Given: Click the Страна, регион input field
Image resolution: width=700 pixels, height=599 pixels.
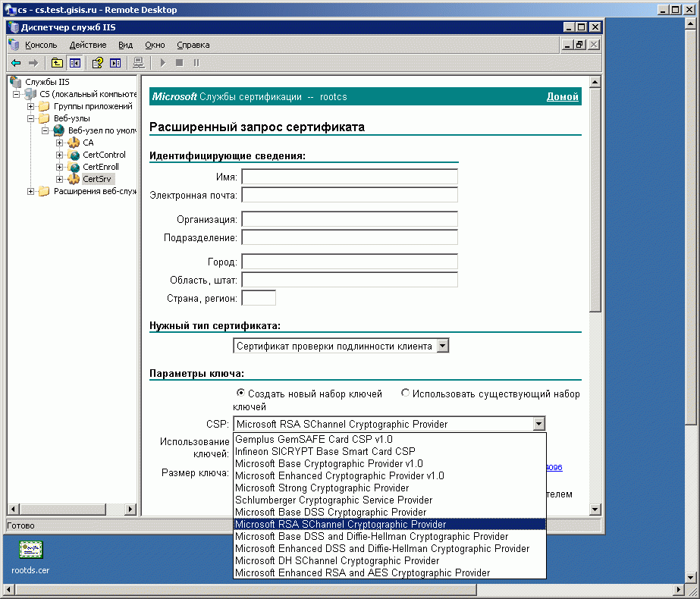Looking at the screenshot, I should [x=259, y=298].
